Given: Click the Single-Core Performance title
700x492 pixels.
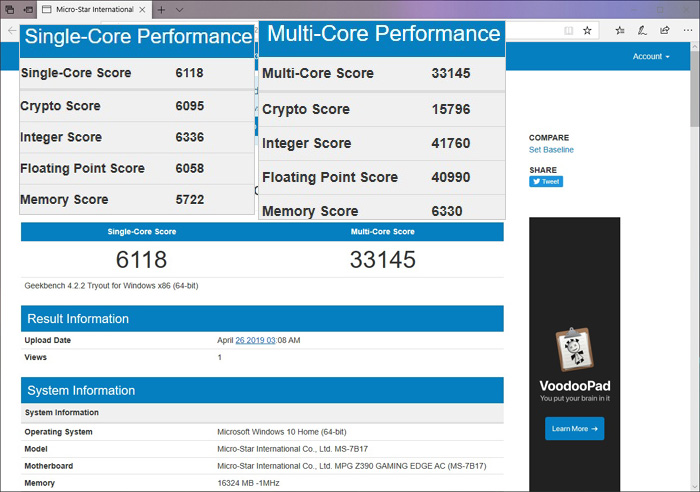Looking at the screenshot, I should point(138,37).
